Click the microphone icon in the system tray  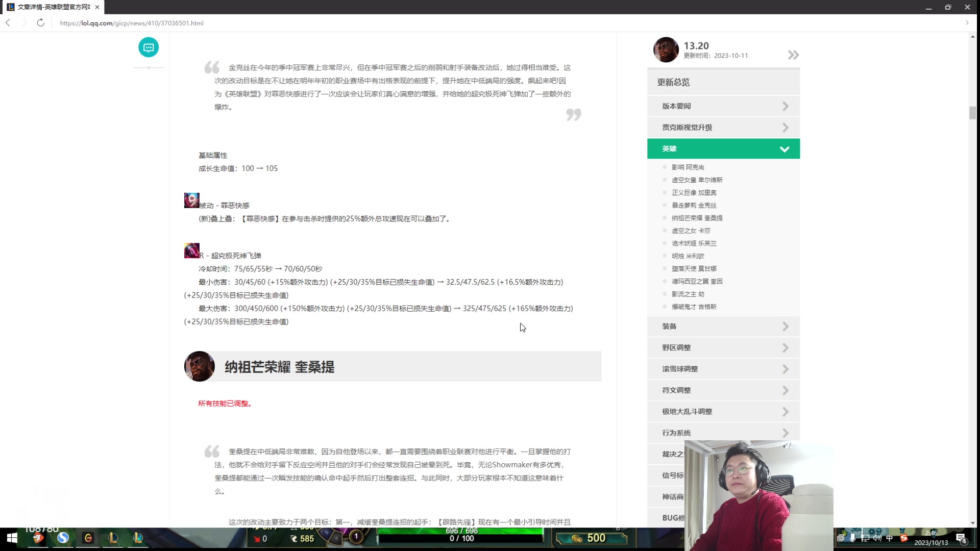click(x=853, y=538)
